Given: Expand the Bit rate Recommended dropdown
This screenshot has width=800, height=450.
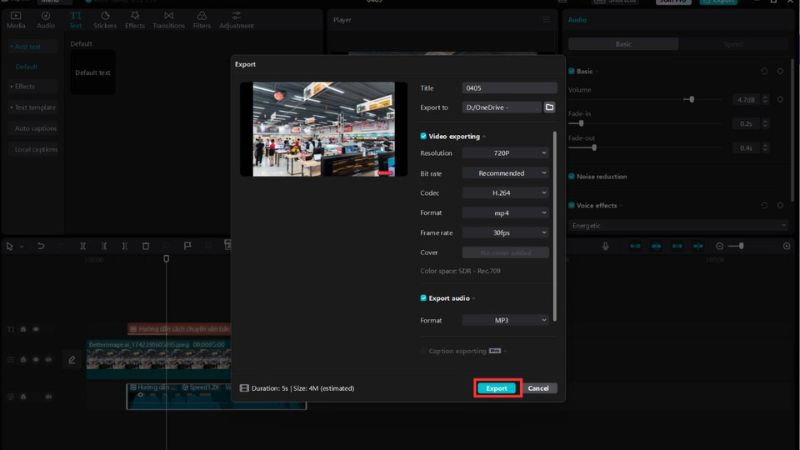Looking at the screenshot, I should click(x=507, y=173).
